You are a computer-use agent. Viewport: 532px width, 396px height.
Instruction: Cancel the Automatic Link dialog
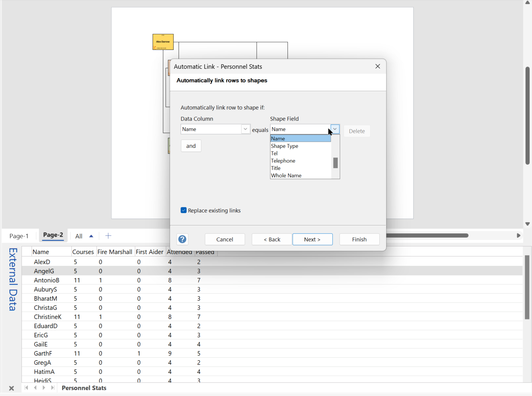tap(225, 239)
